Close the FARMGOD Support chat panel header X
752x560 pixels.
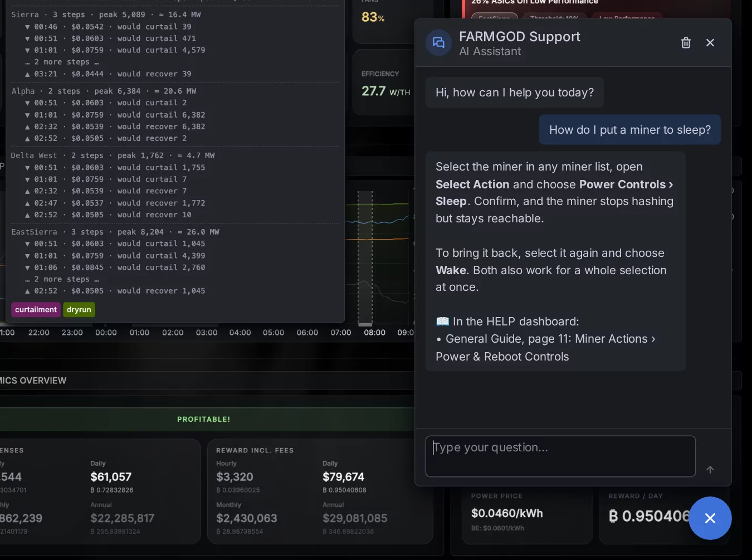pyautogui.click(x=710, y=43)
